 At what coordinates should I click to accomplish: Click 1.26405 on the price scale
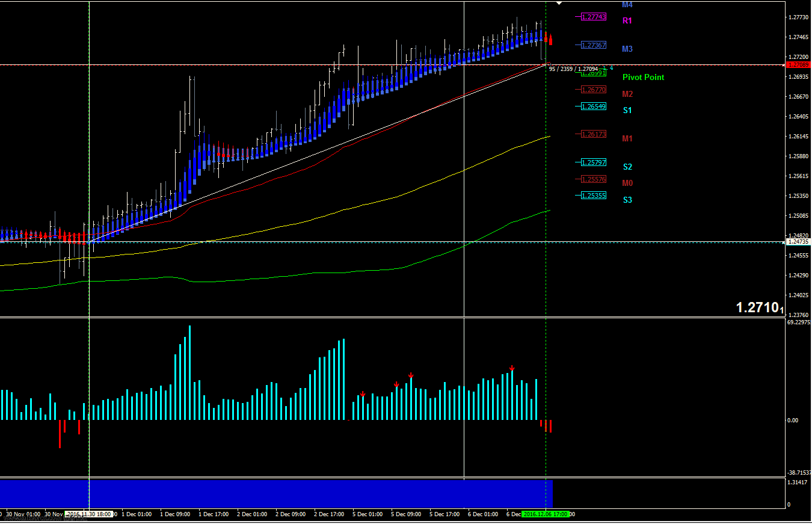point(798,117)
